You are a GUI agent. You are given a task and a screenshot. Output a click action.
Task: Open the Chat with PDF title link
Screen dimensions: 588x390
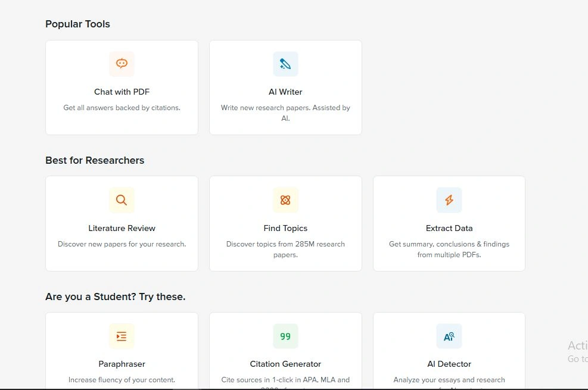(122, 92)
